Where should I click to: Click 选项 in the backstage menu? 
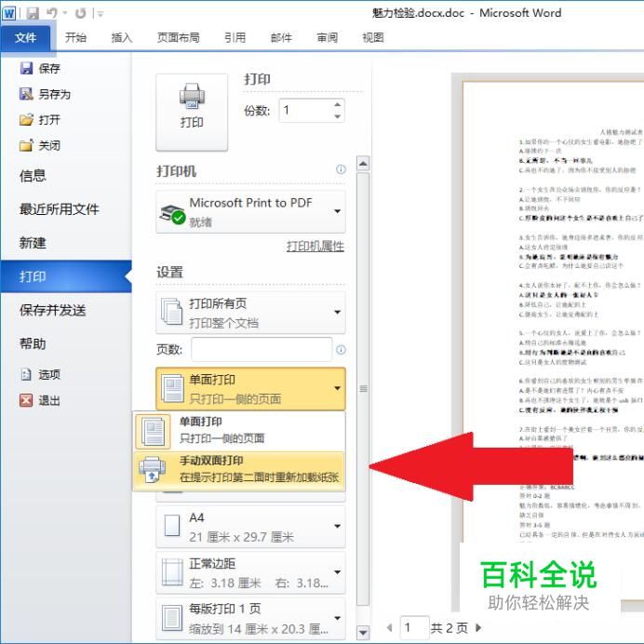40,374
